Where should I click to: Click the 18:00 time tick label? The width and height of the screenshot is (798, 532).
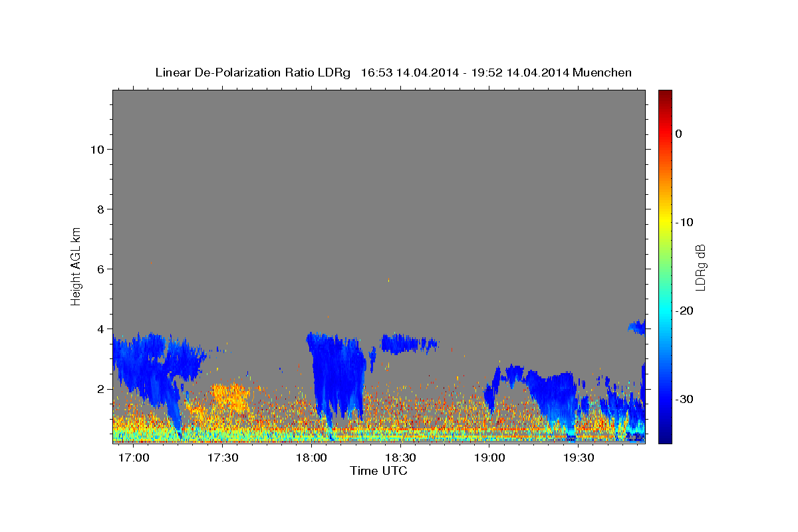[x=311, y=458]
